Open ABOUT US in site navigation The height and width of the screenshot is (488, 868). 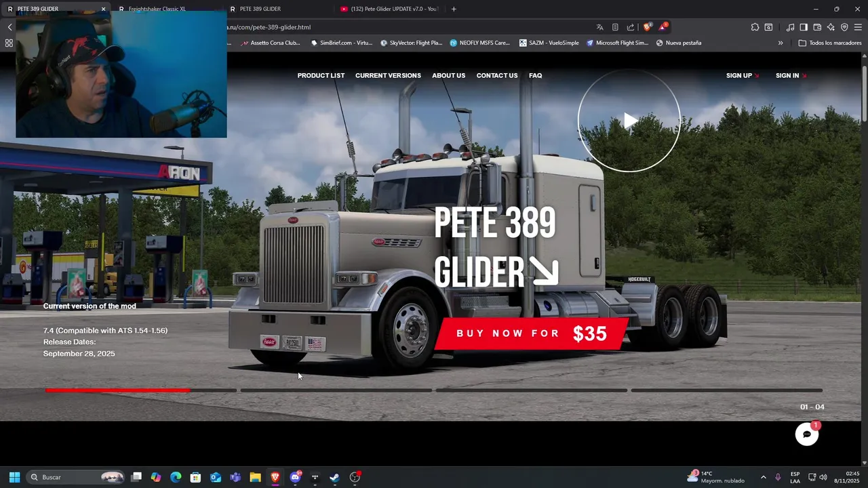pos(448,75)
